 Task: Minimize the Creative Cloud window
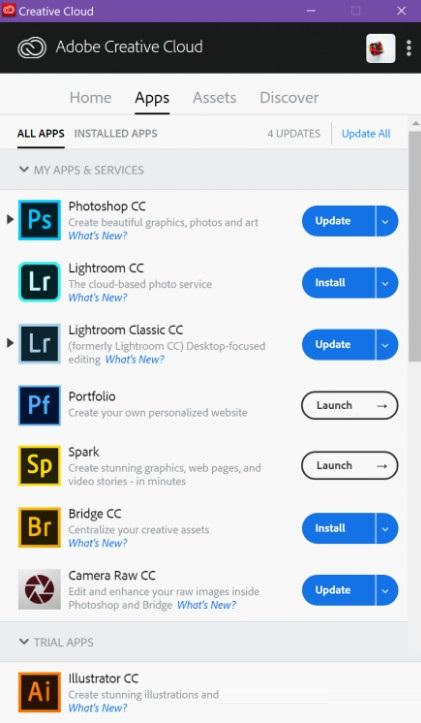tap(311, 11)
